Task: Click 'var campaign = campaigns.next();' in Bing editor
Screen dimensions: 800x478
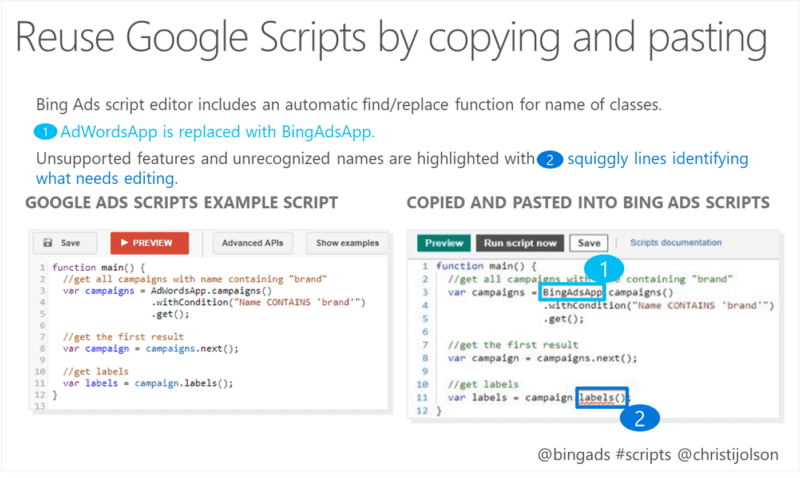Action: pyautogui.click(x=542, y=358)
